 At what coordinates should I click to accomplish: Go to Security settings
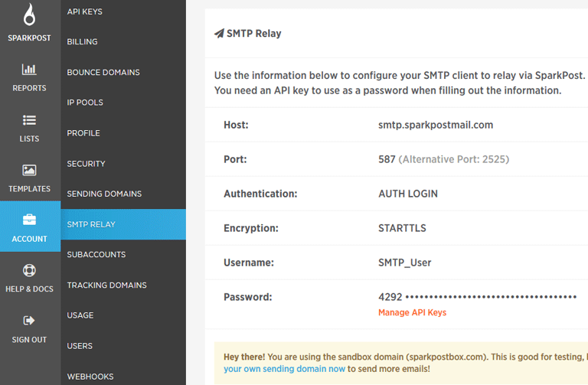(x=87, y=164)
